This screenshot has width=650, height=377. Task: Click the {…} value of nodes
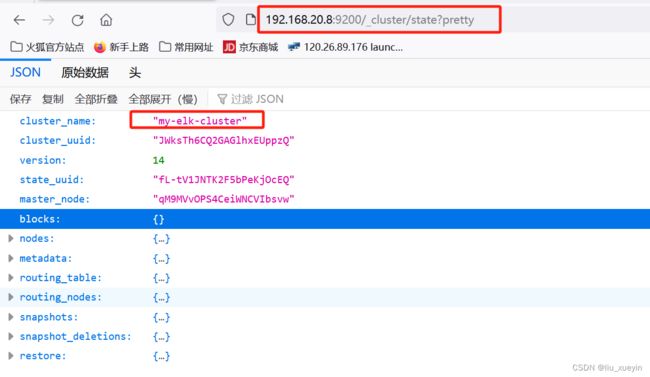(161, 239)
